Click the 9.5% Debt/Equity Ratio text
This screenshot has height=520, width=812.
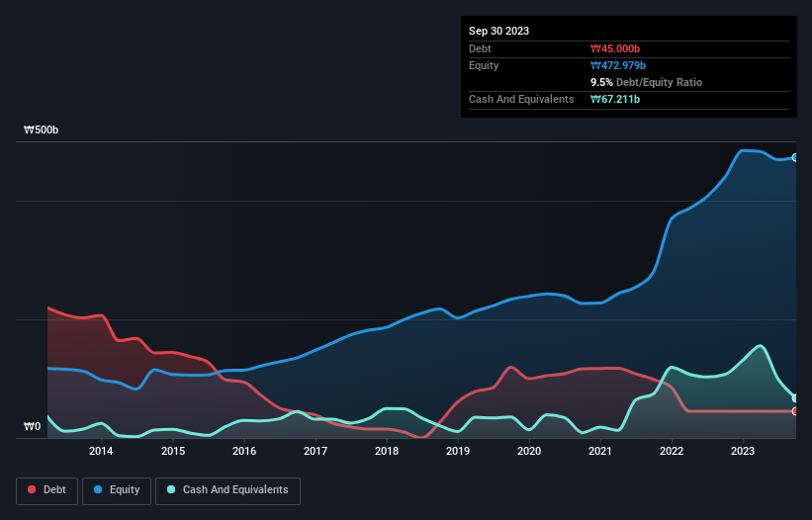pos(646,82)
